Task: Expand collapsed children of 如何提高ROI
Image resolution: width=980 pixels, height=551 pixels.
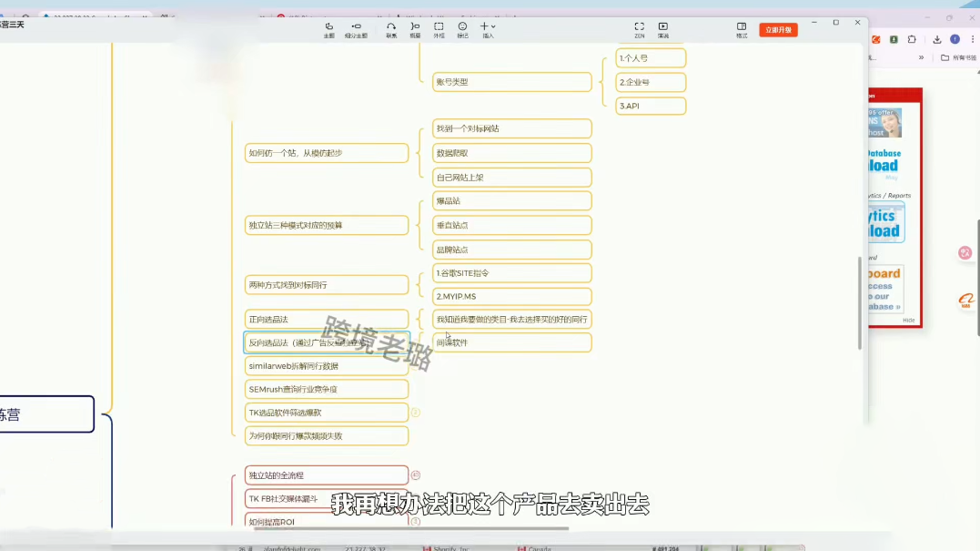Action: (416, 522)
